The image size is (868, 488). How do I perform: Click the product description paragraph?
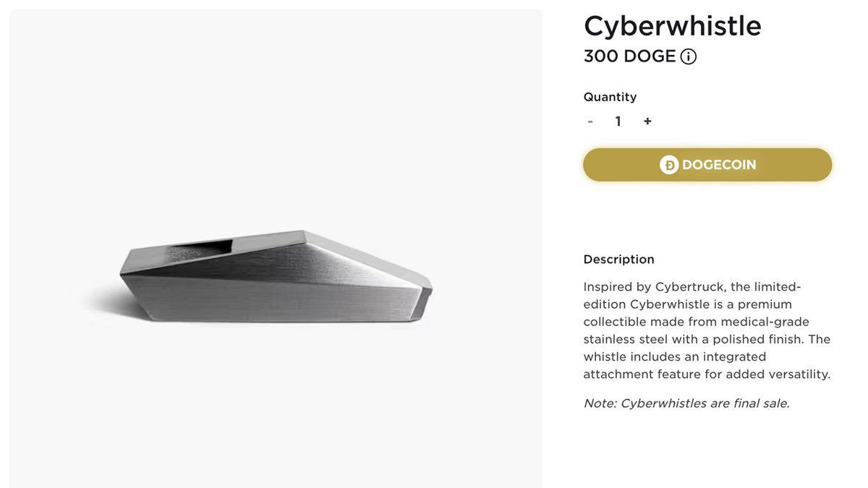click(x=707, y=330)
